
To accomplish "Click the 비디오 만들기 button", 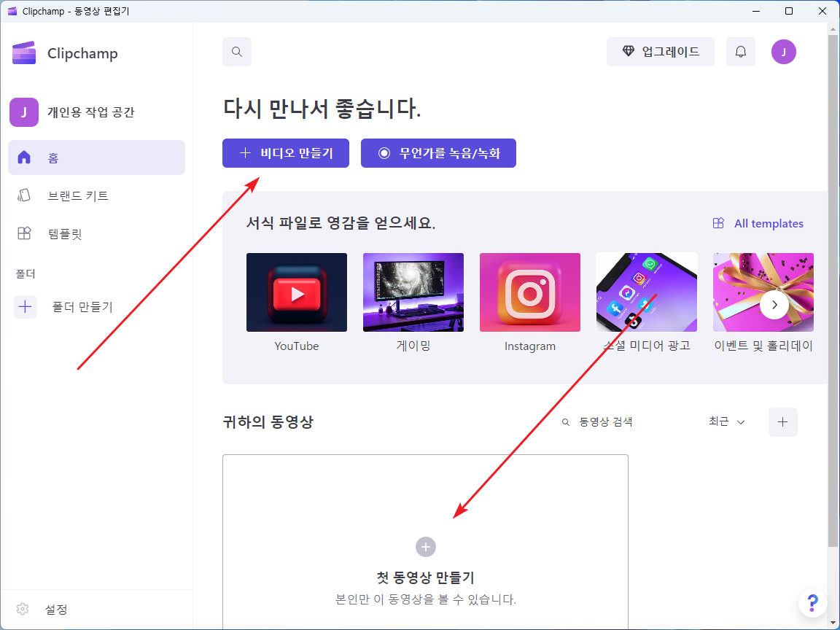I will click(x=286, y=153).
